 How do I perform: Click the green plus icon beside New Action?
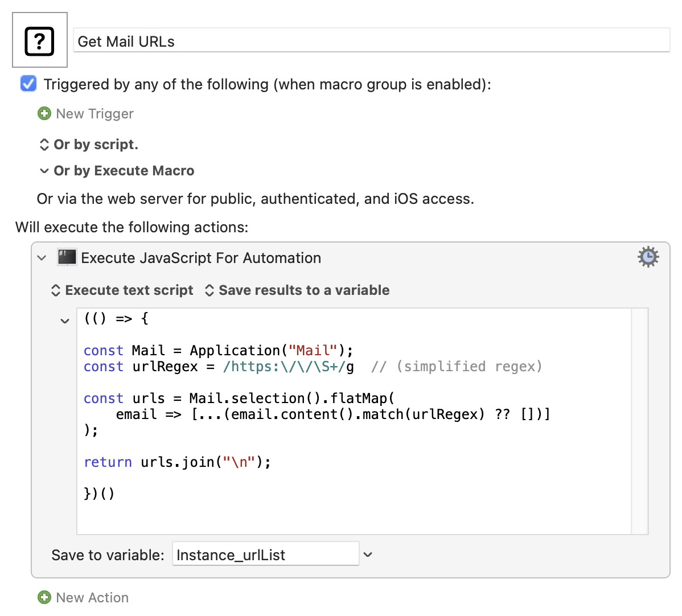[44, 597]
